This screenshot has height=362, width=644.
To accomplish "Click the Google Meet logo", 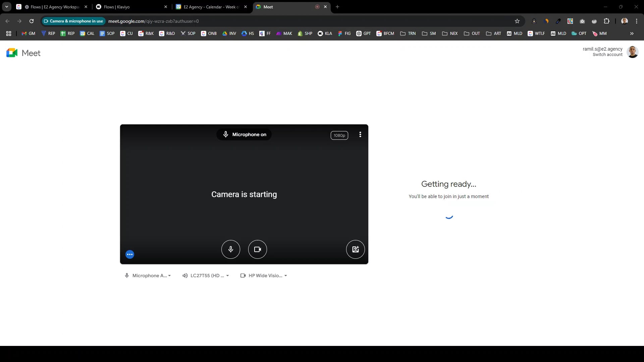I will [x=12, y=53].
